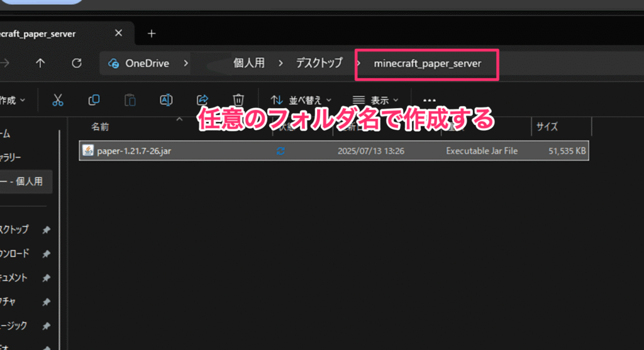Click デスクトップ breadcrumb in address bar

coord(319,63)
